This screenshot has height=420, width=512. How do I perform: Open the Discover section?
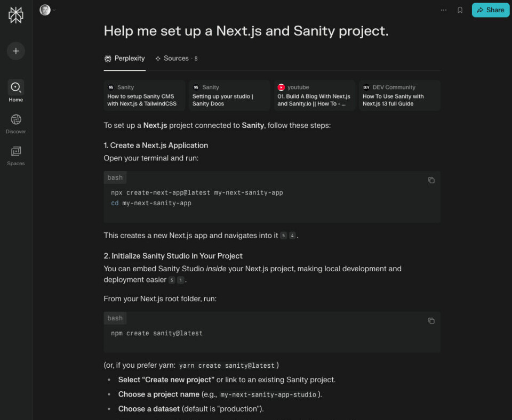click(15, 124)
